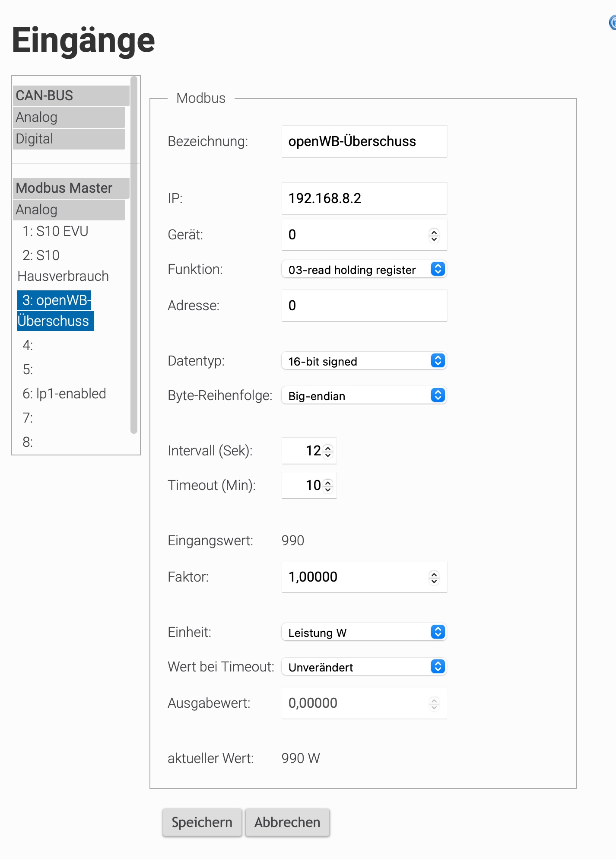Click the Faktor stepper arrows
Viewport: 616px width, 859px height.
[434, 577]
